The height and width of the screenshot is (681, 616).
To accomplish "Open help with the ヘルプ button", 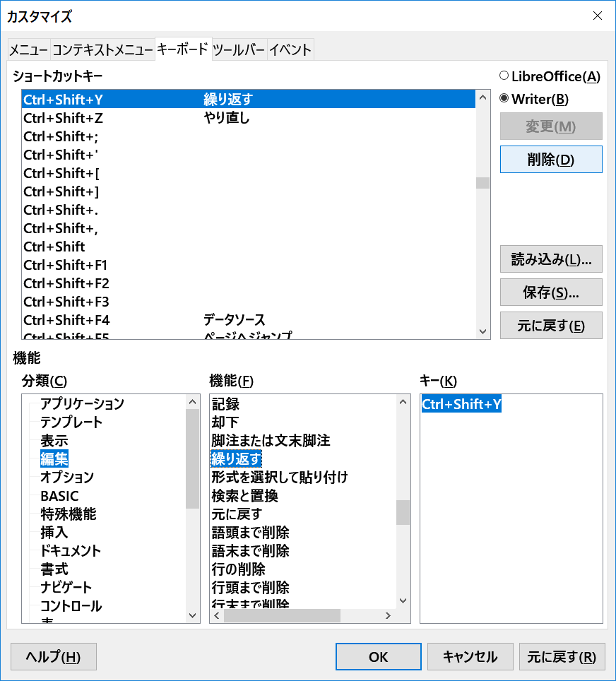I will (x=53, y=657).
